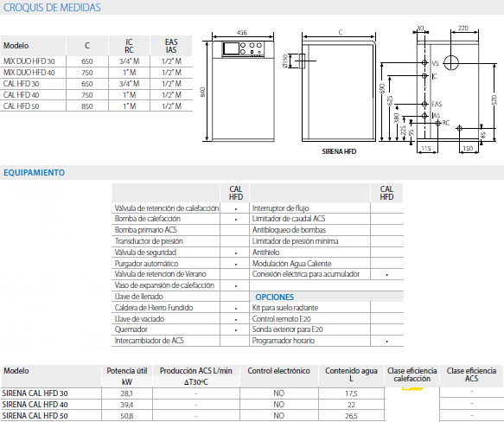Click the RC label in rear diagram
Viewport: 504px width, 422px height.
tap(446, 123)
